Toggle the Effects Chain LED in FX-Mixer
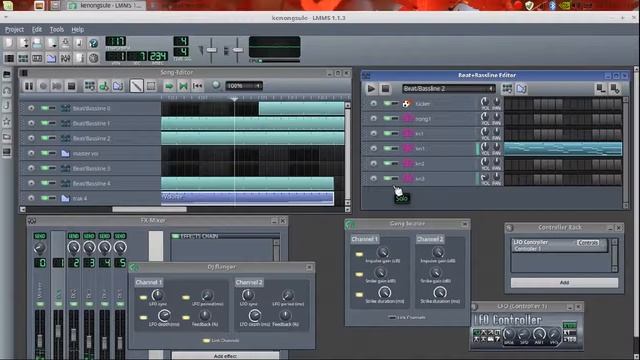 (x=176, y=236)
